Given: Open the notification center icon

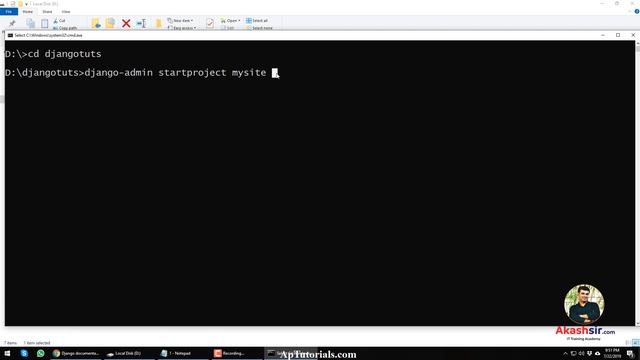Looking at the screenshot, I should click(x=630, y=353).
